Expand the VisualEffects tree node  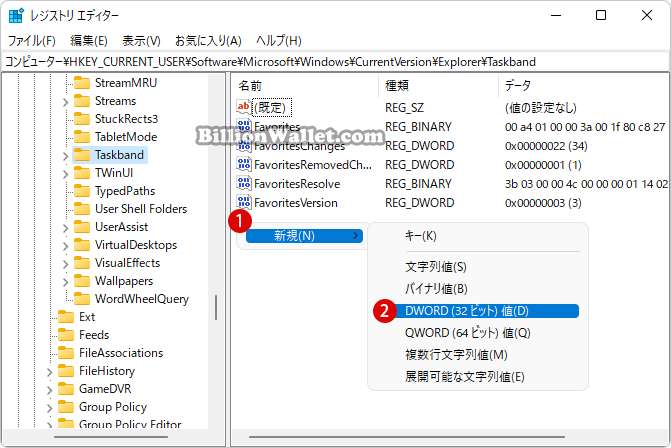[x=65, y=264]
